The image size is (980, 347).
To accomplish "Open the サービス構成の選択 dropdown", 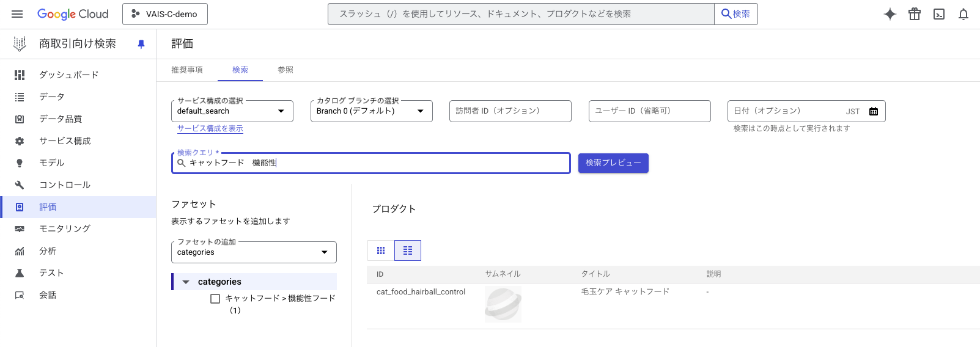I will coord(232,111).
